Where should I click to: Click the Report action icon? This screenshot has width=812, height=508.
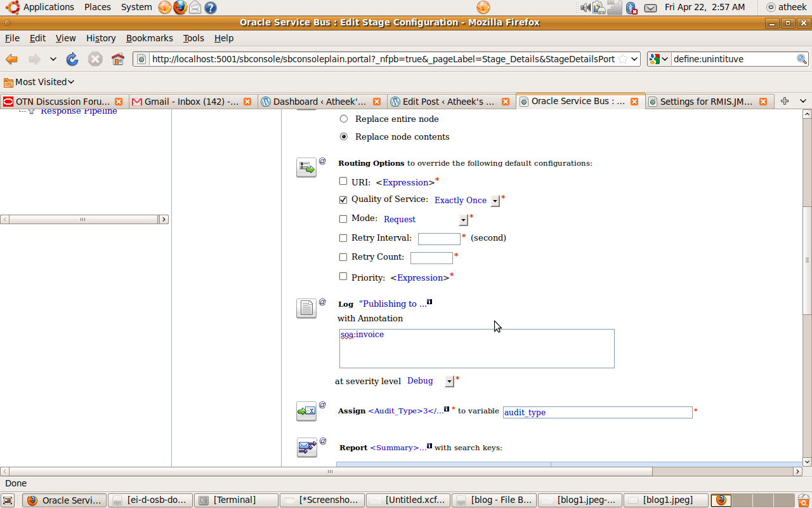[x=306, y=448]
